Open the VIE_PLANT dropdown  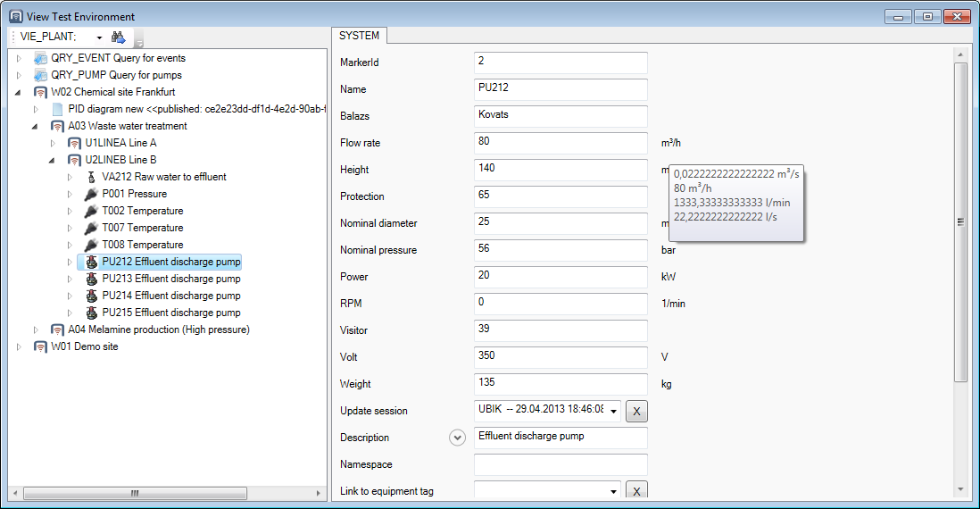(x=99, y=38)
